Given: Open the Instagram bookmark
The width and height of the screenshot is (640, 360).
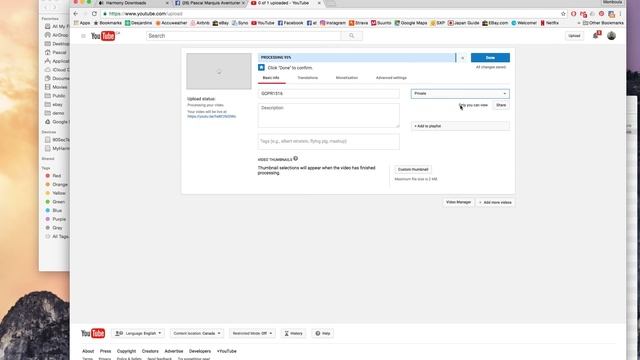Looking at the screenshot, I should 333,23.
